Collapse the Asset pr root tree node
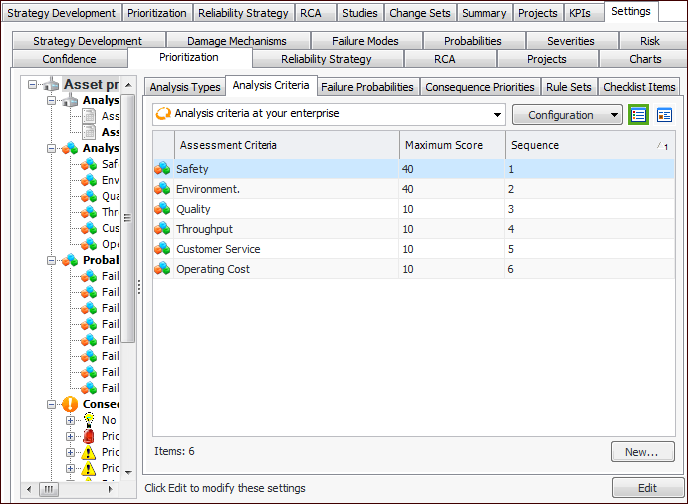 32,84
